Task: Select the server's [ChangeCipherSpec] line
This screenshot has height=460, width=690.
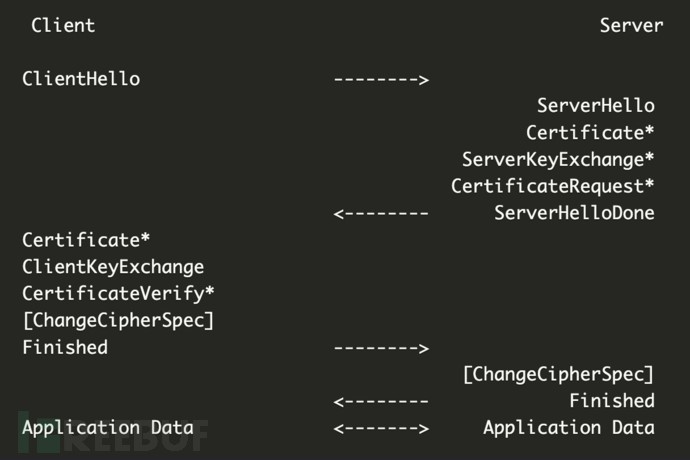Action: coord(558,375)
